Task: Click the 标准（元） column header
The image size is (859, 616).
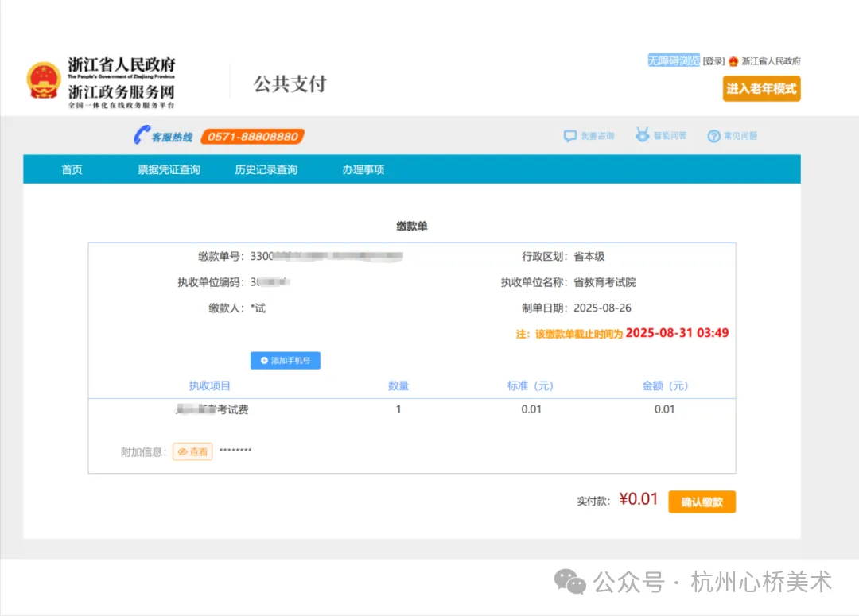Action: coord(531,386)
